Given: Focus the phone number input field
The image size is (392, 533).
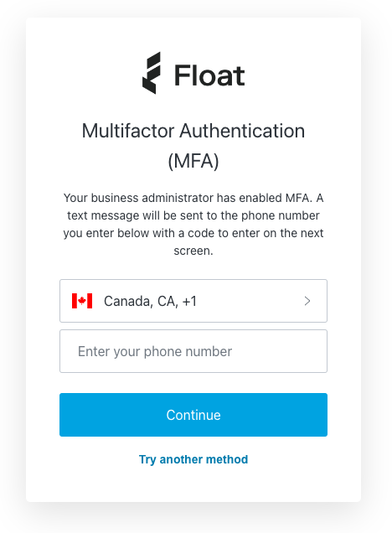Looking at the screenshot, I should 193,351.
